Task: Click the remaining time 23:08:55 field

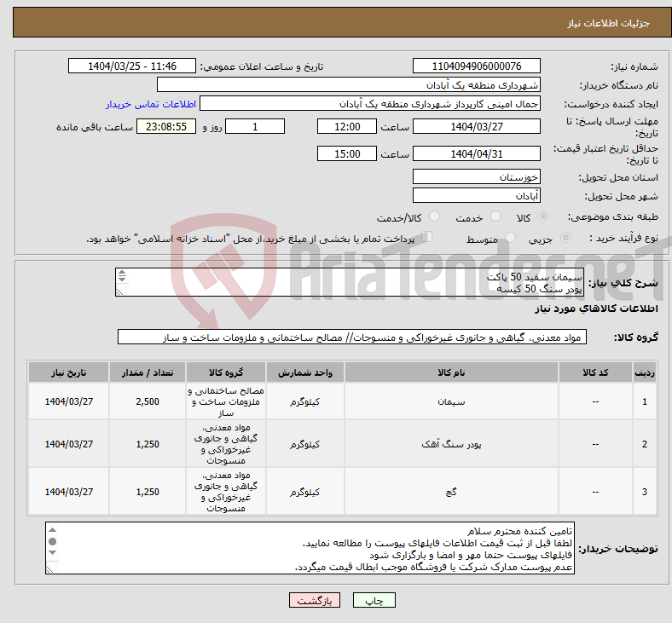Action: click(x=166, y=126)
